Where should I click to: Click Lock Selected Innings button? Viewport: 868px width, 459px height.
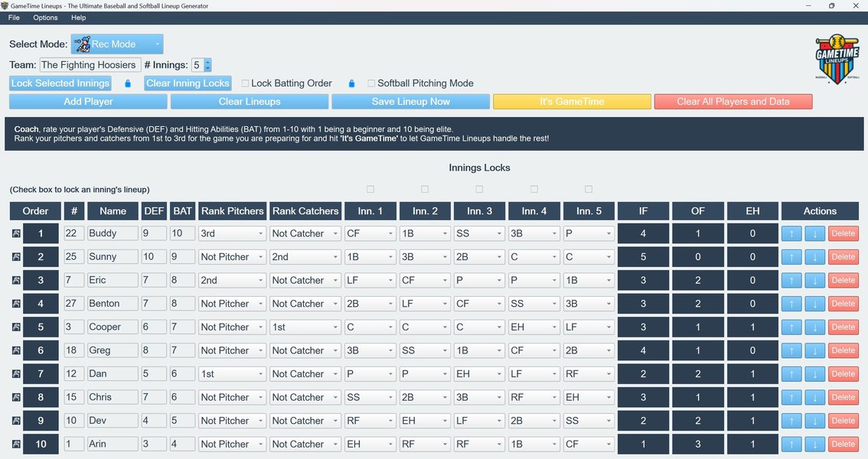(60, 83)
